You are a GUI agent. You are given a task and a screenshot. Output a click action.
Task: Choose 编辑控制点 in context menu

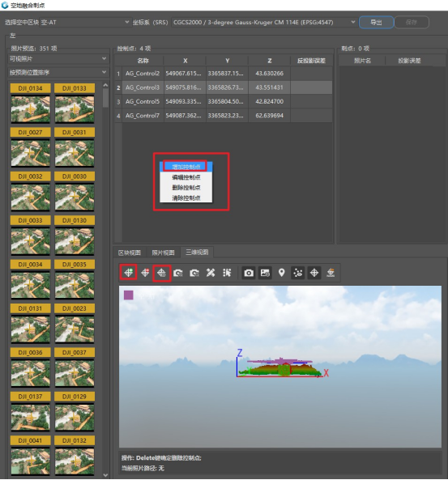coord(186,177)
